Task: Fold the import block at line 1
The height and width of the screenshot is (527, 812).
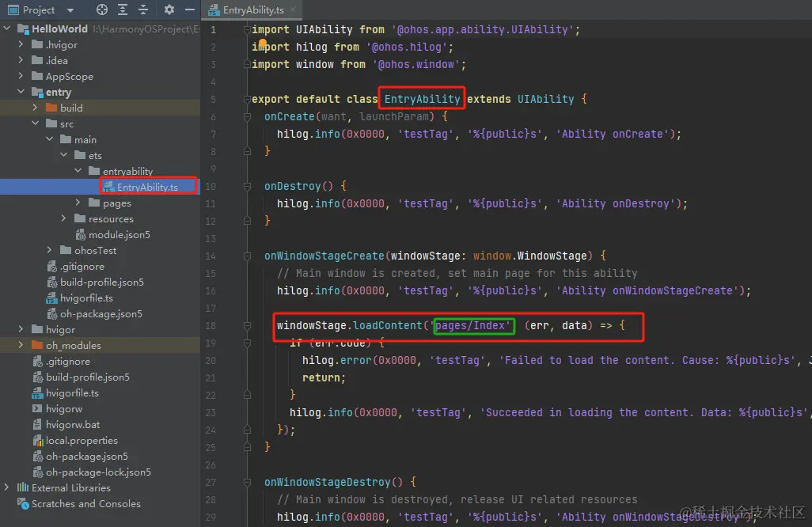Action: pyautogui.click(x=247, y=29)
